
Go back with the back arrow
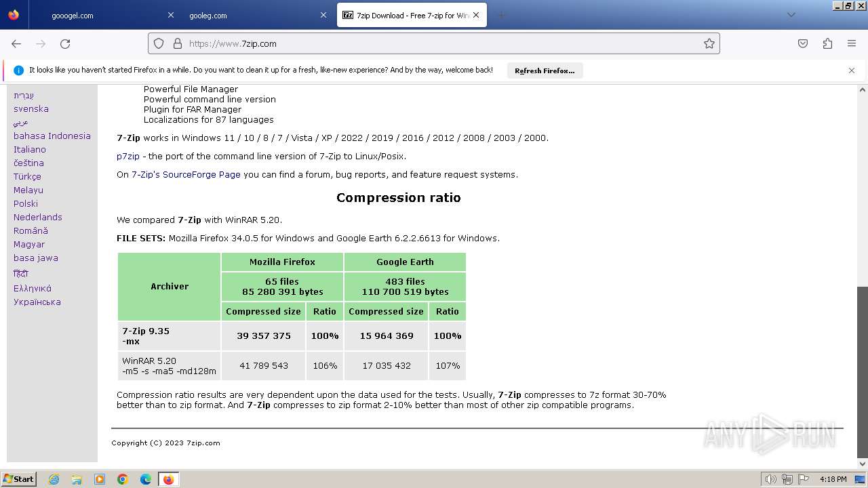pos(16,43)
